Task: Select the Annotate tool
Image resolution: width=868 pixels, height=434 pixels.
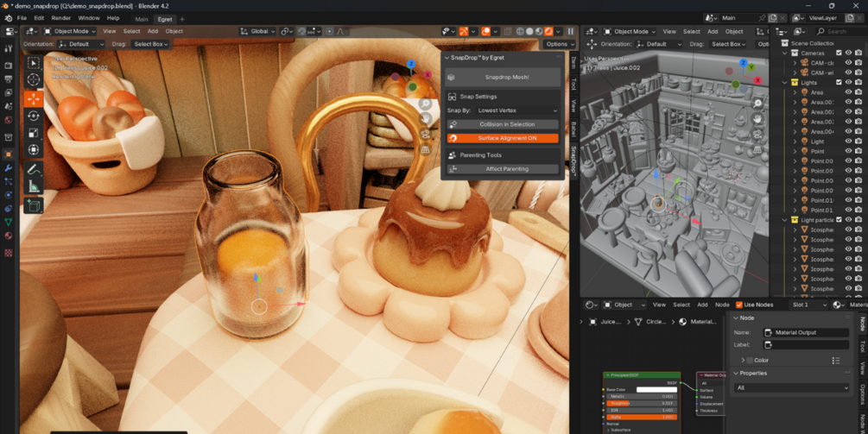Action: pyautogui.click(x=33, y=169)
